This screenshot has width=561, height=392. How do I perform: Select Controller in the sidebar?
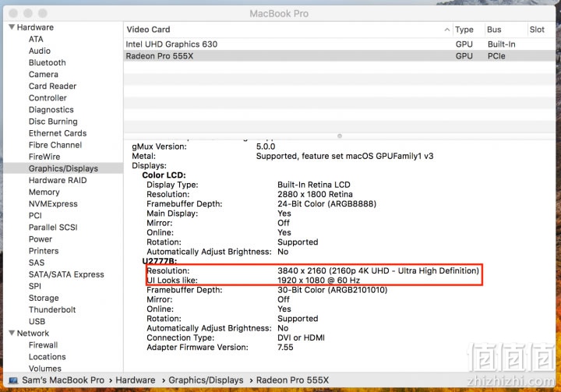pos(48,98)
